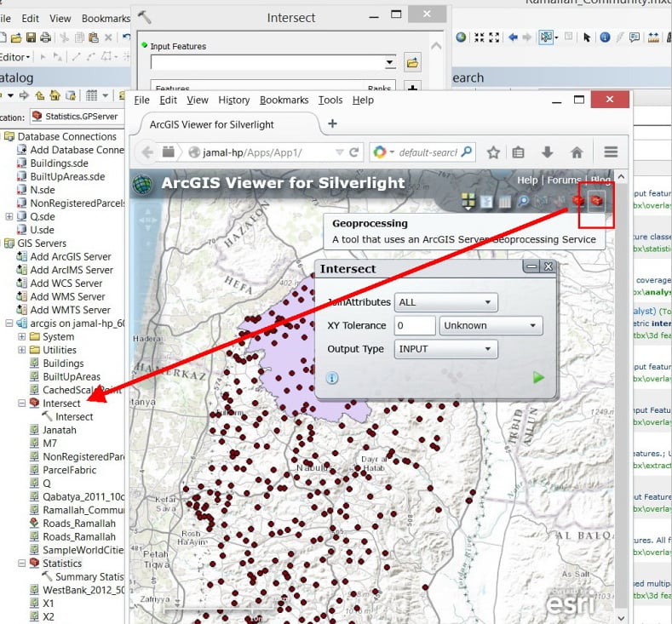The width and height of the screenshot is (672, 624).
Task: Expand the Utilities folder in Catalog tree
Action: coord(22,350)
